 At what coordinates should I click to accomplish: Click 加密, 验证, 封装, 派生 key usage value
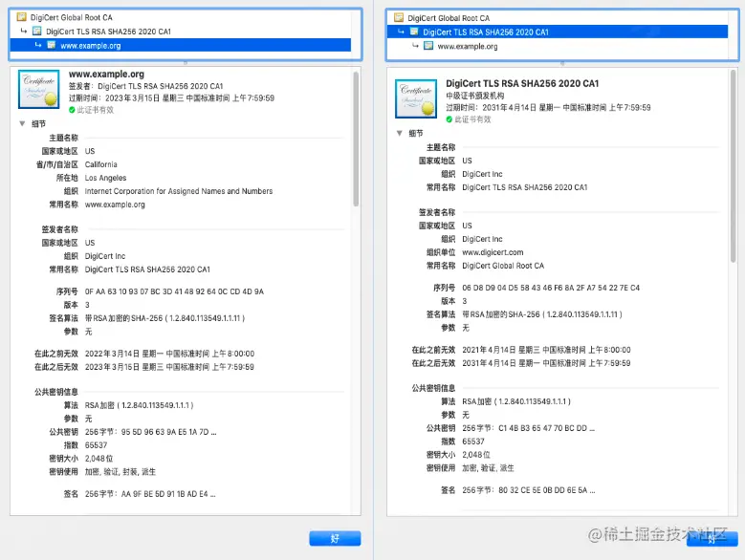(x=121, y=472)
